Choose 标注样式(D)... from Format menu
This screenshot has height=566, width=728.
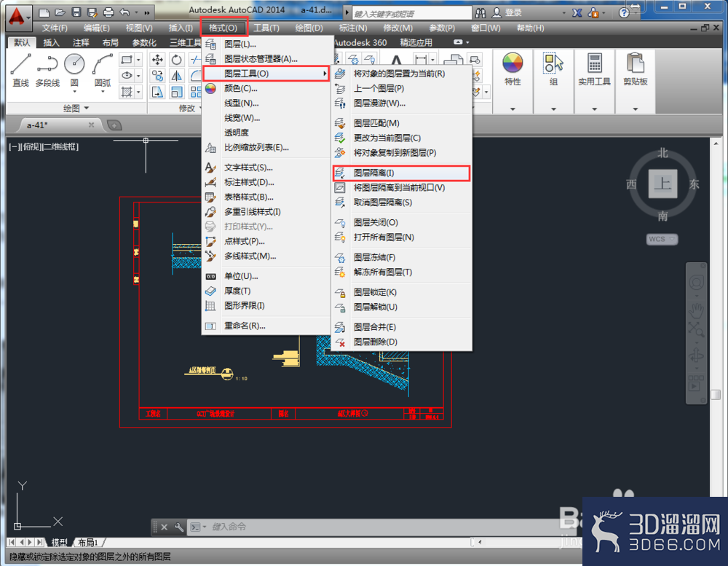pos(266,182)
